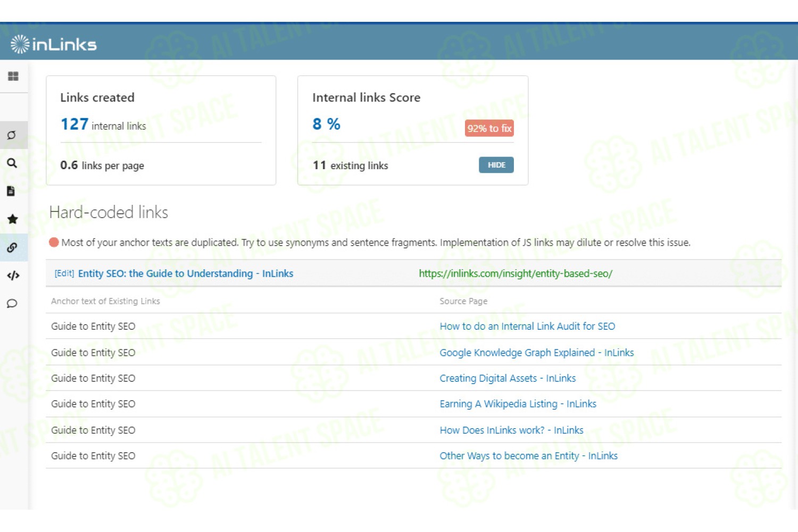Open 'Creating Digital Assets - InLinks' page
The height and width of the screenshot is (532, 798).
[x=508, y=378]
